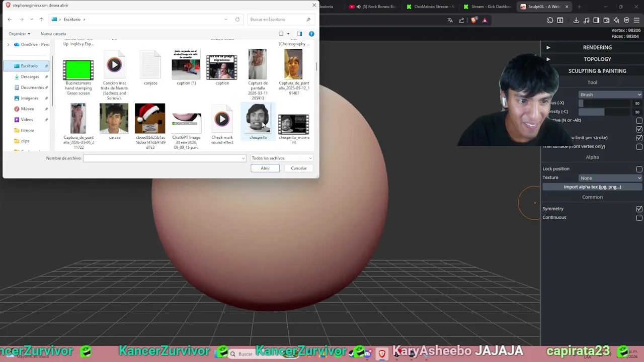Refresh the Escritorio folder listing

(237, 19)
